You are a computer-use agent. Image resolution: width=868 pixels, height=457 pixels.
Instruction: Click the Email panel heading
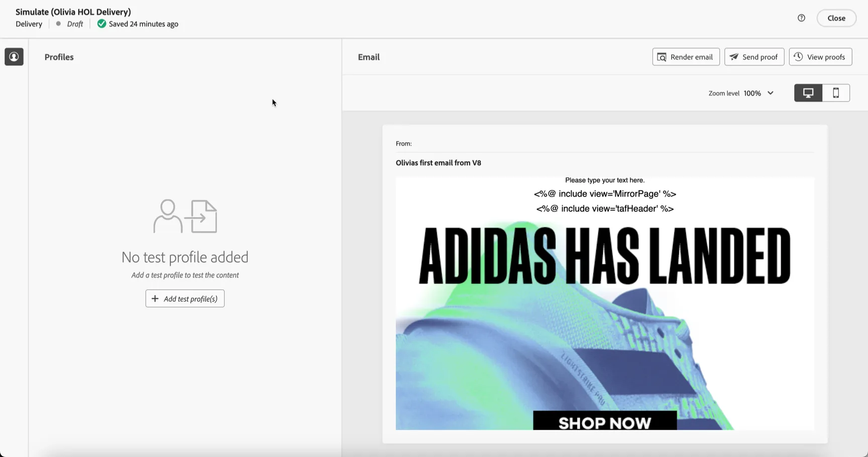coord(369,57)
